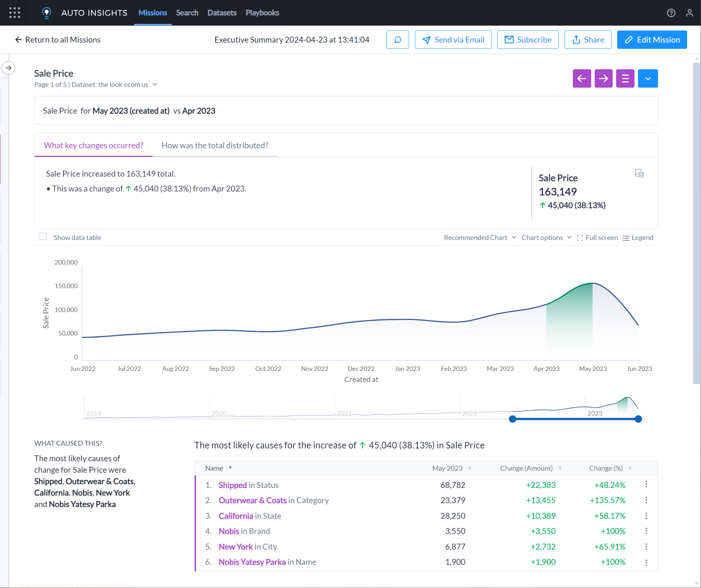Expand the Dataset selector chevron
The height and width of the screenshot is (588, 701).
pos(155,84)
